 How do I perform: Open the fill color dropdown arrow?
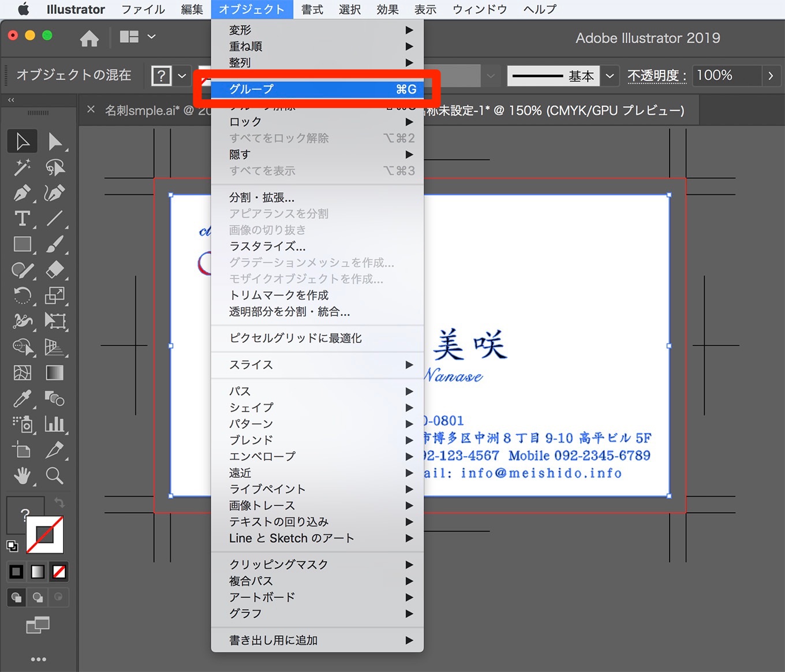click(182, 76)
